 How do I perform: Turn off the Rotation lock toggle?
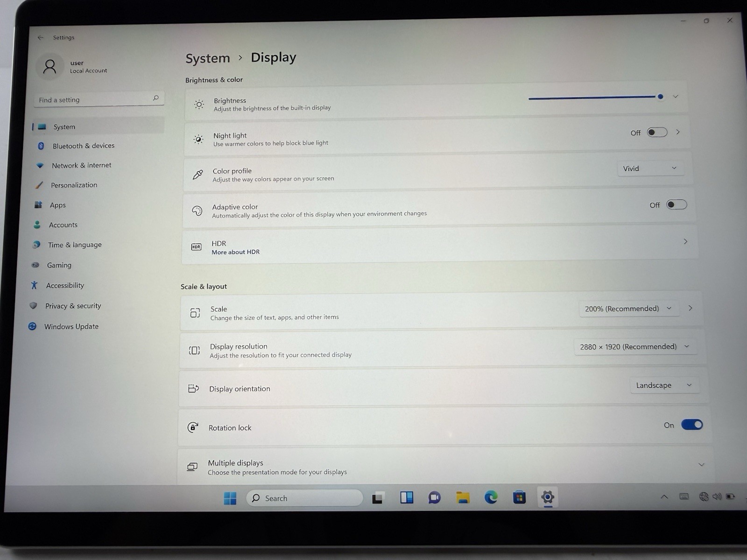(692, 425)
